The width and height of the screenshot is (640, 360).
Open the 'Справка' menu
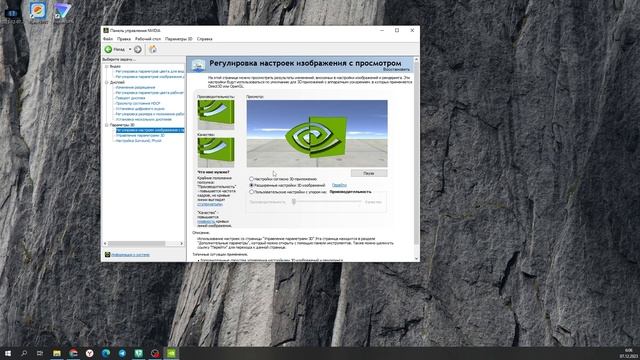click(x=204, y=39)
